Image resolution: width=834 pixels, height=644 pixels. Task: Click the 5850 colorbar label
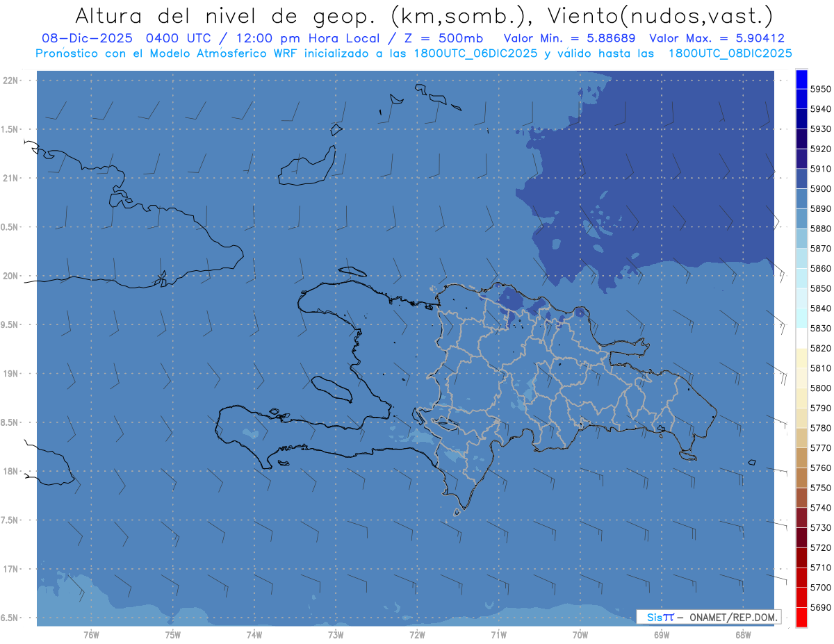pyautogui.click(x=820, y=288)
